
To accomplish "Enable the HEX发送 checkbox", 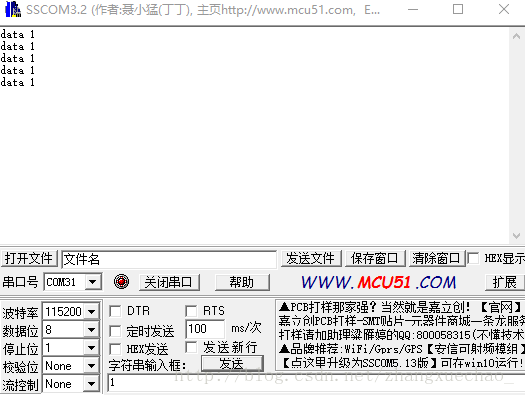I will [x=115, y=349].
